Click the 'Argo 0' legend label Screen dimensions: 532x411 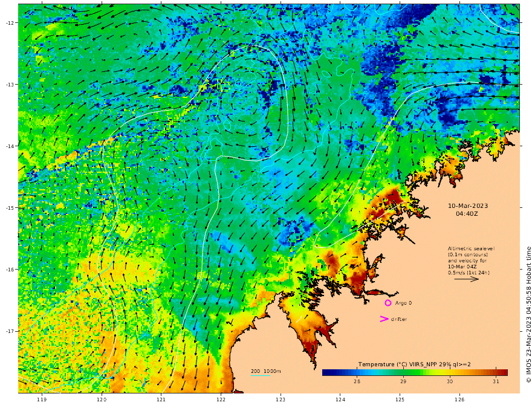[403, 303]
